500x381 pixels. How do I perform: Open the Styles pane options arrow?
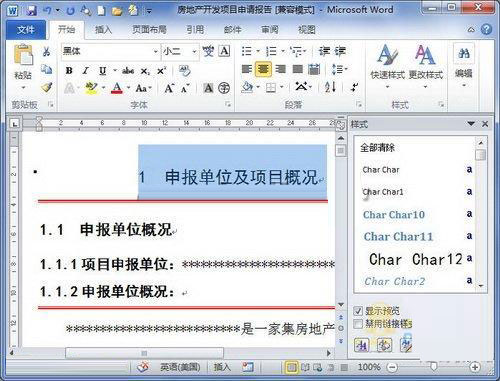point(471,124)
